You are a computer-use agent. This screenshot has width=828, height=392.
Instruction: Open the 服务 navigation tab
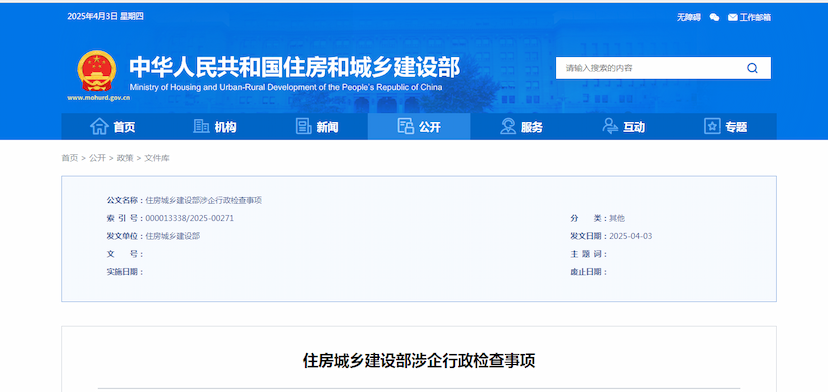coord(521,127)
